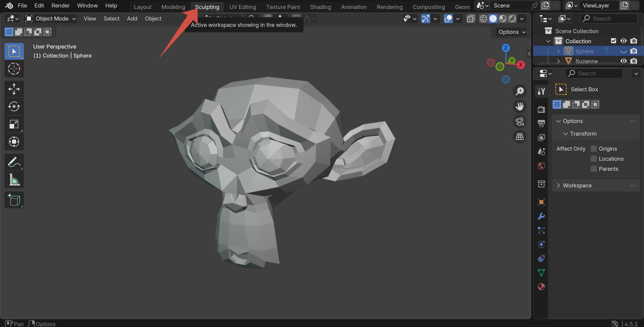Select the Measure tool
This screenshot has width=644, height=327.
tap(14, 180)
